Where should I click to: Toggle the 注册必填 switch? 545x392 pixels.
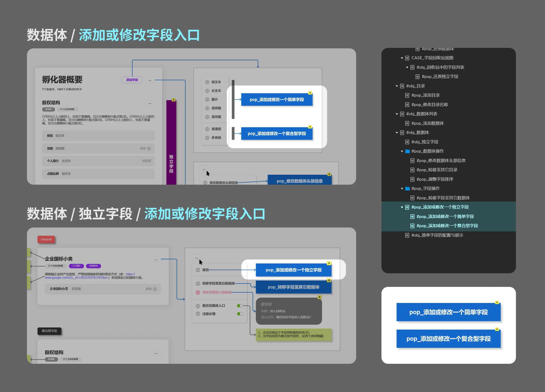[x=240, y=314]
